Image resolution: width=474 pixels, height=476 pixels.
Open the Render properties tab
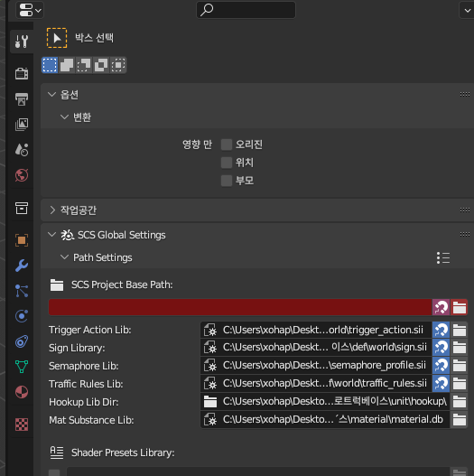22,73
